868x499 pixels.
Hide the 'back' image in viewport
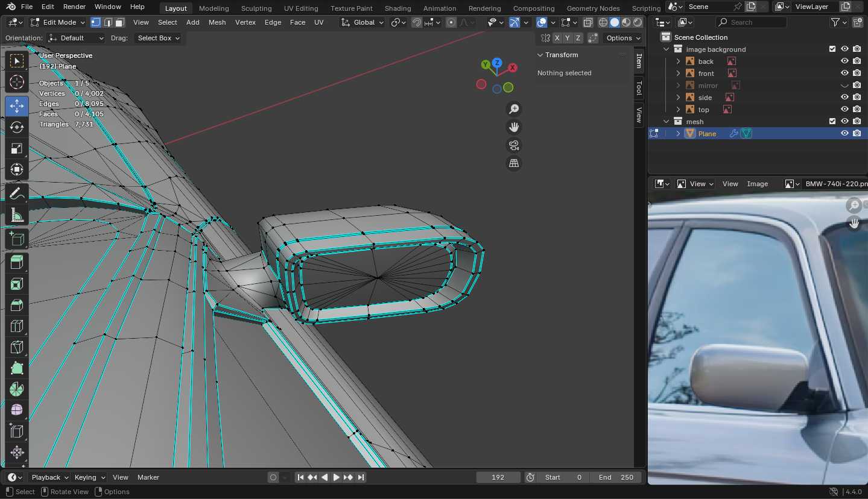pyautogui.click(x=844, y=61)
